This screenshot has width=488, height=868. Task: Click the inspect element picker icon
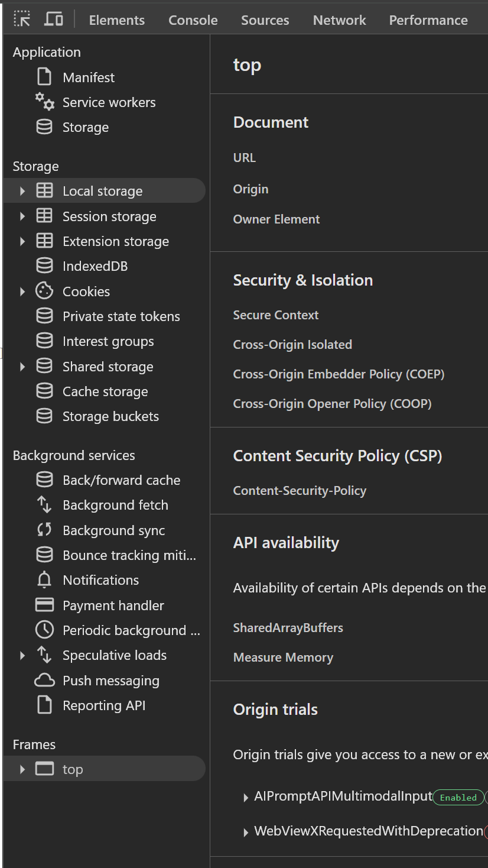pos(22,19)
